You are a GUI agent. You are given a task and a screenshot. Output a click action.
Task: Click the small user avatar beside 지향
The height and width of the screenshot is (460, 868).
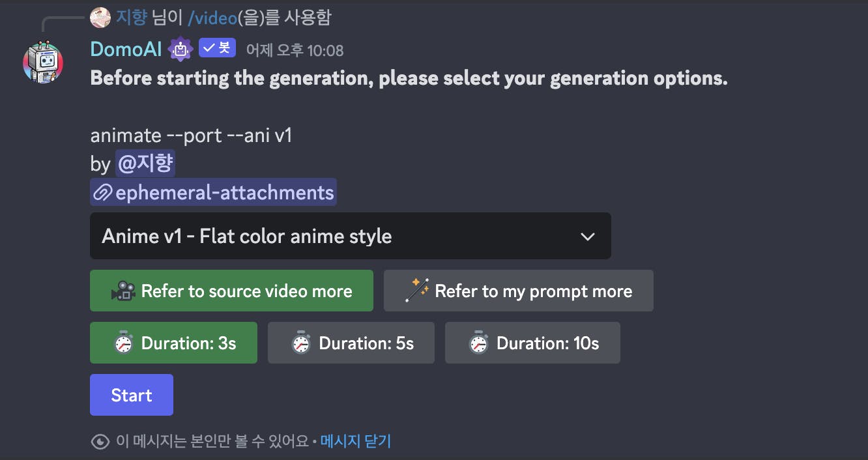pos(100,18)
